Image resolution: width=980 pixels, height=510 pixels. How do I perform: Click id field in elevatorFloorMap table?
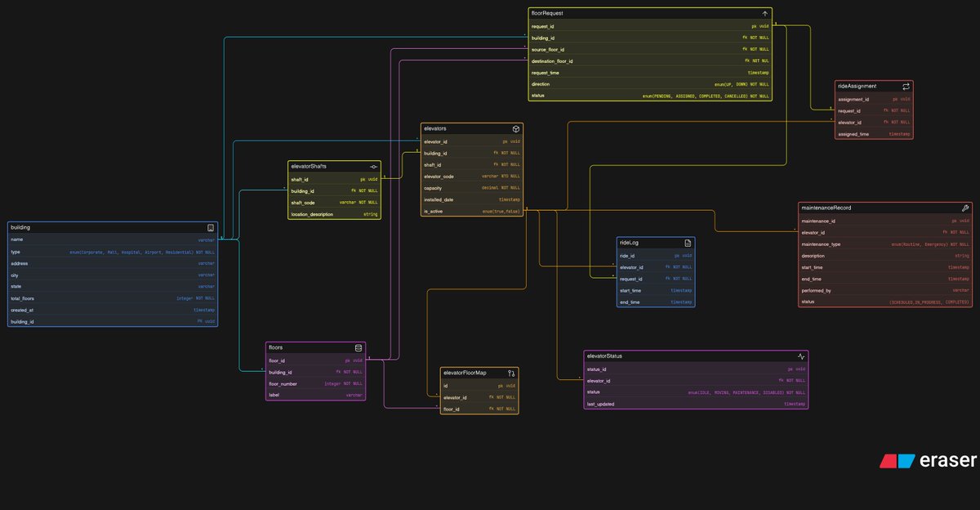pyautogui.click(x=479, y=385)
